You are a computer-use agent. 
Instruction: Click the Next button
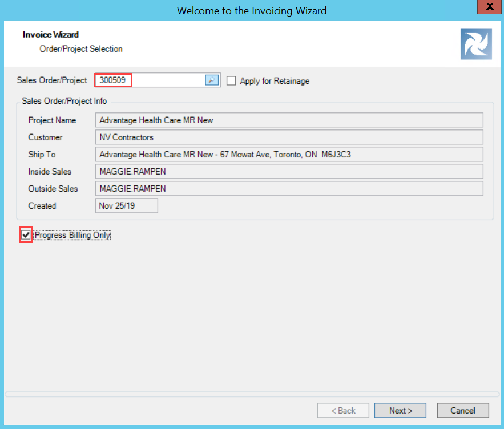pyautogui.click(x=400, y=411)
